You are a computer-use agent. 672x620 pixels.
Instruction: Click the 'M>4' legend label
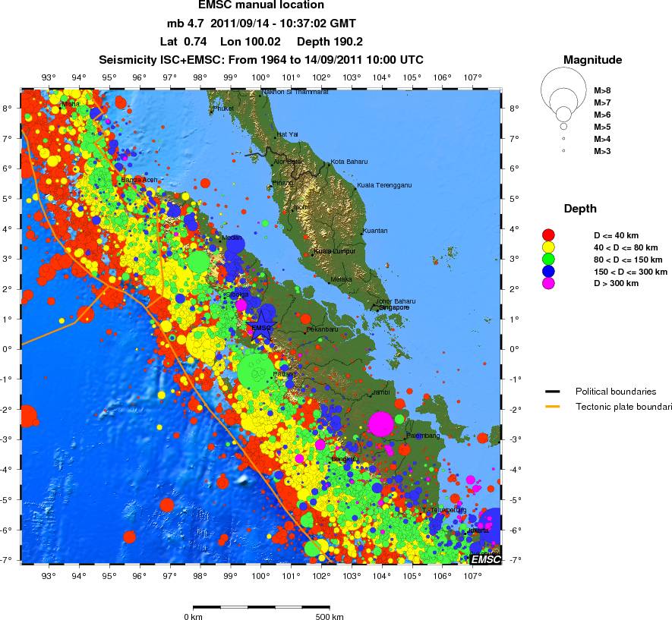point(602,139)
